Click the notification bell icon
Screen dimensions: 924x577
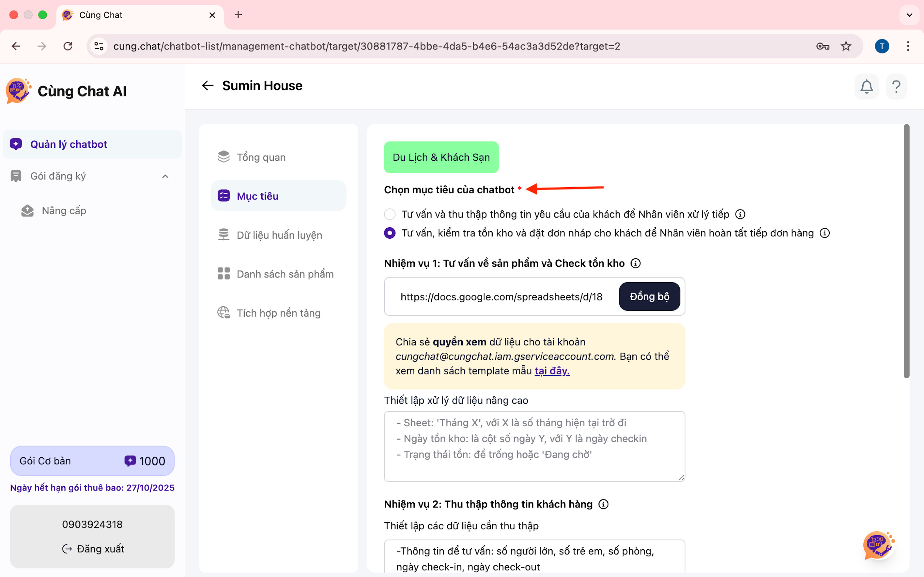click(x=866, y=87)
